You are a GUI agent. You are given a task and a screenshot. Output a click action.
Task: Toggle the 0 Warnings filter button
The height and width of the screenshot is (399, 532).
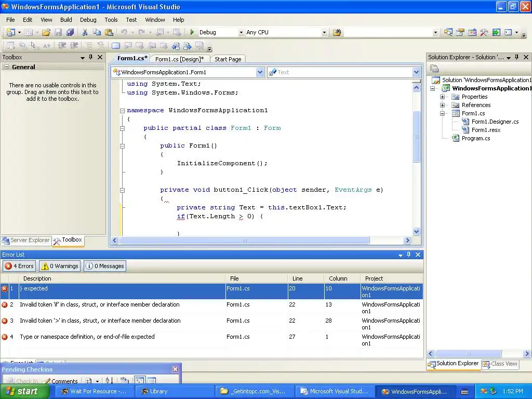coord(60,266)
